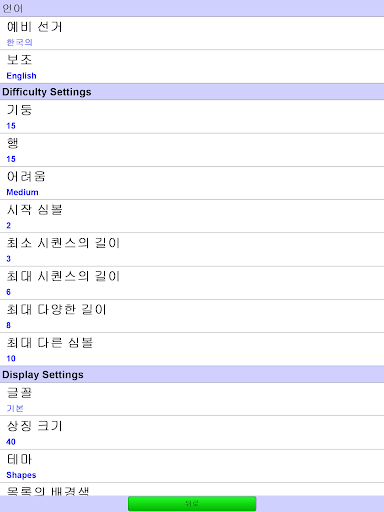Select the 시작 심볼 setting
The height and width of the screenshot is (512, 384).
[x=192, y=216]
